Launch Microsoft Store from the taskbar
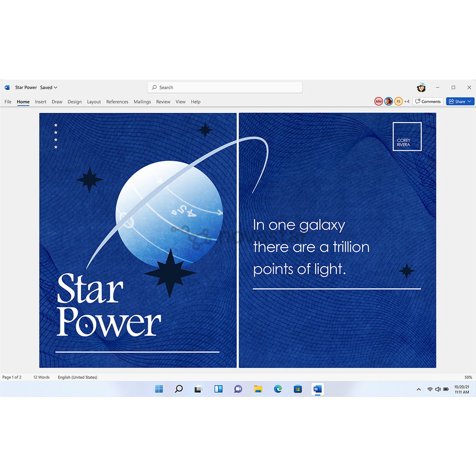Viewport: 476px width, 476px height. pyautogui.click(x=297, y=389)
